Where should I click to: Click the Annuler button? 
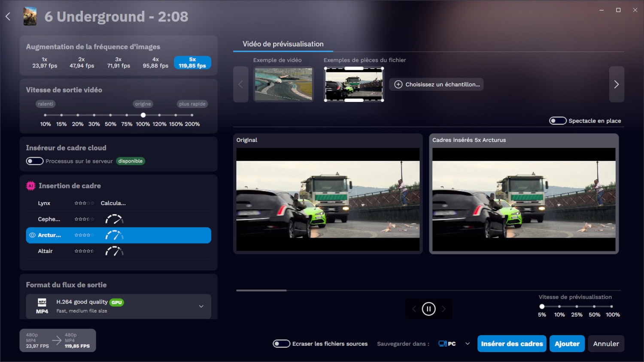606,344
